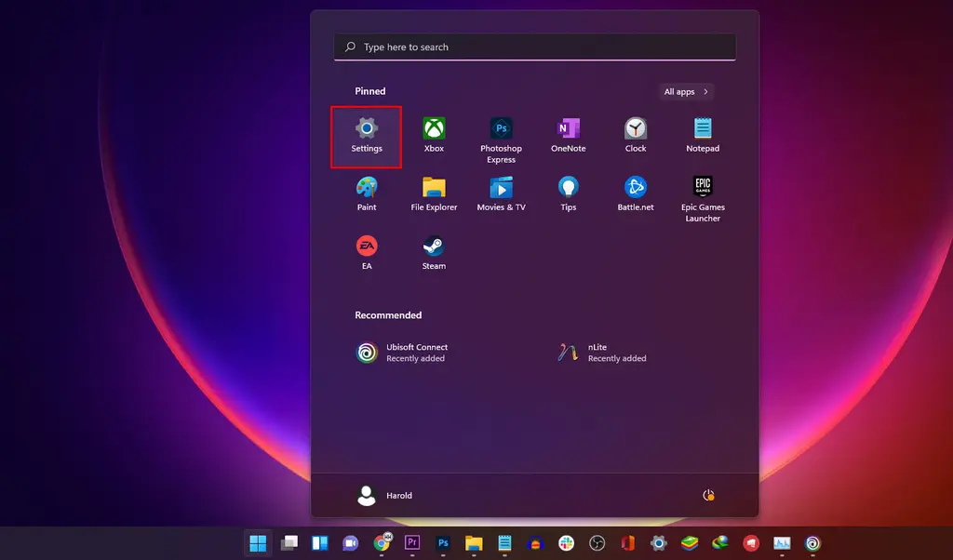
Task: Open BlueStacks on the taskbar
Action: tap(690, 542)
